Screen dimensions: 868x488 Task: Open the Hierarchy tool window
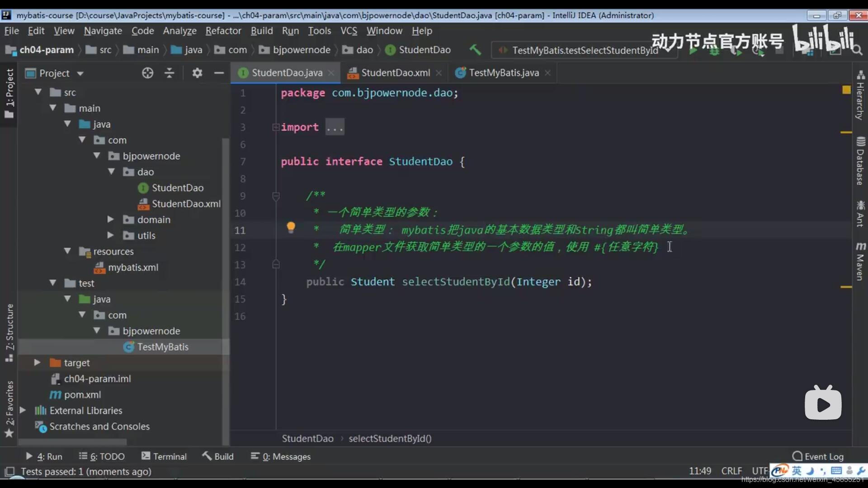[860, 95]
